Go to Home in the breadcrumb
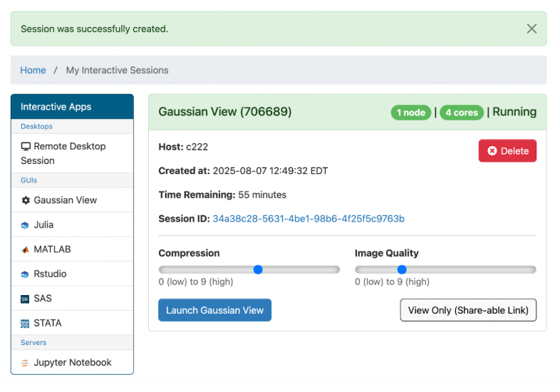560x392 pixels. tap(33, 71)
